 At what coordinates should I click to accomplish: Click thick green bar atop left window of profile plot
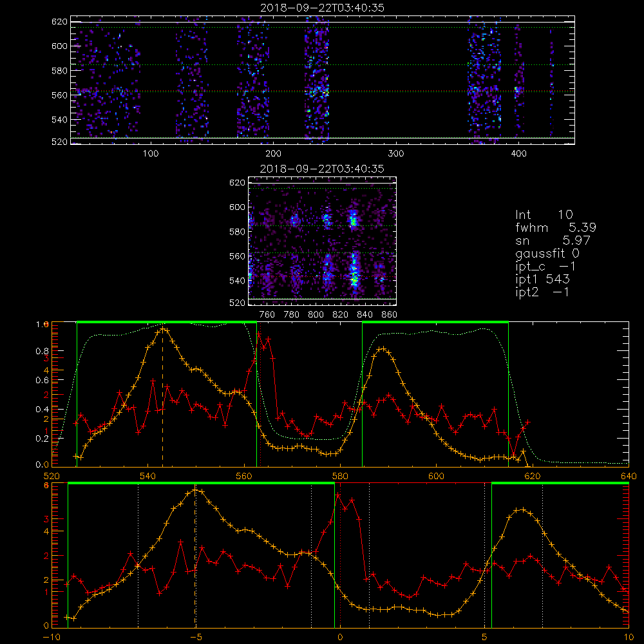tap(167, 323)
